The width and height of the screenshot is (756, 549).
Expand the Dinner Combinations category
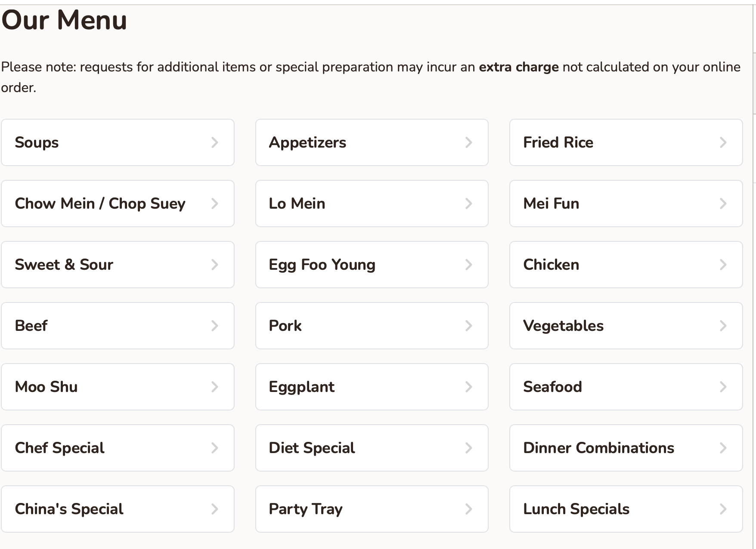coord(626,448)
